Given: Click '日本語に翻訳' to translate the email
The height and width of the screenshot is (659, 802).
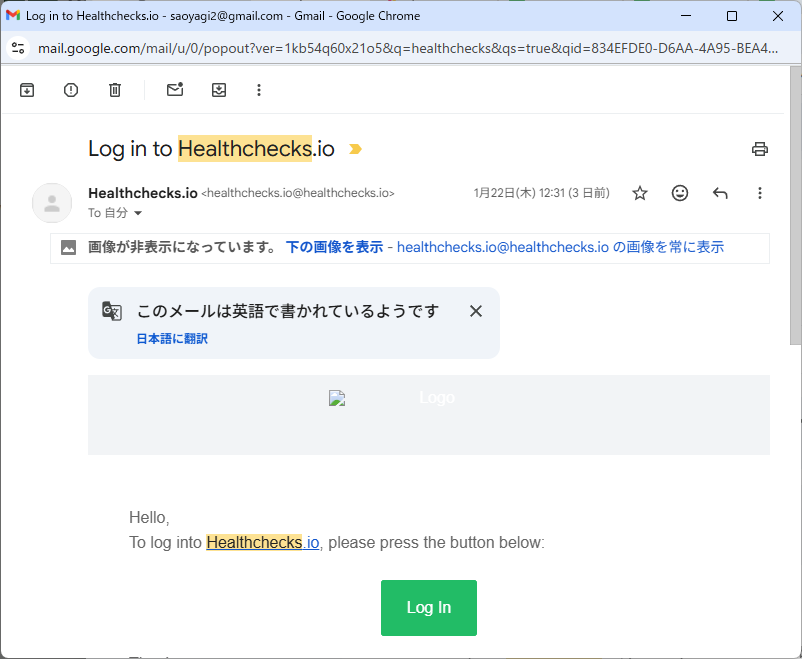Looking at the screenshot, I should point(172,339).
